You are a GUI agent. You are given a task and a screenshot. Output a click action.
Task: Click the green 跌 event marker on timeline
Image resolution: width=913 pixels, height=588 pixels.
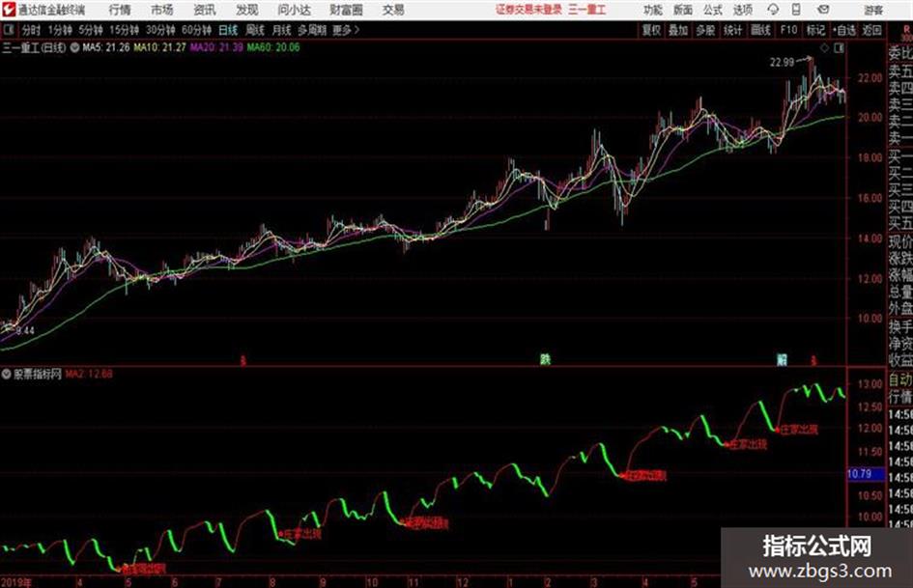coord(545,360)
